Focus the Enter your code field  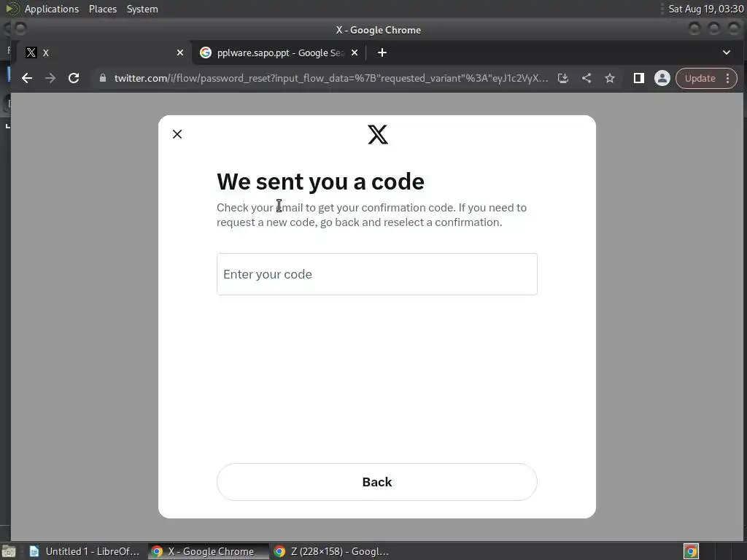point(377,274)
